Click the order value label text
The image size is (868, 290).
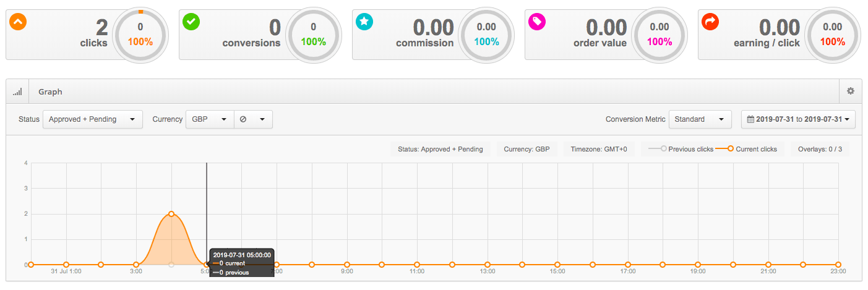(600, 43)
